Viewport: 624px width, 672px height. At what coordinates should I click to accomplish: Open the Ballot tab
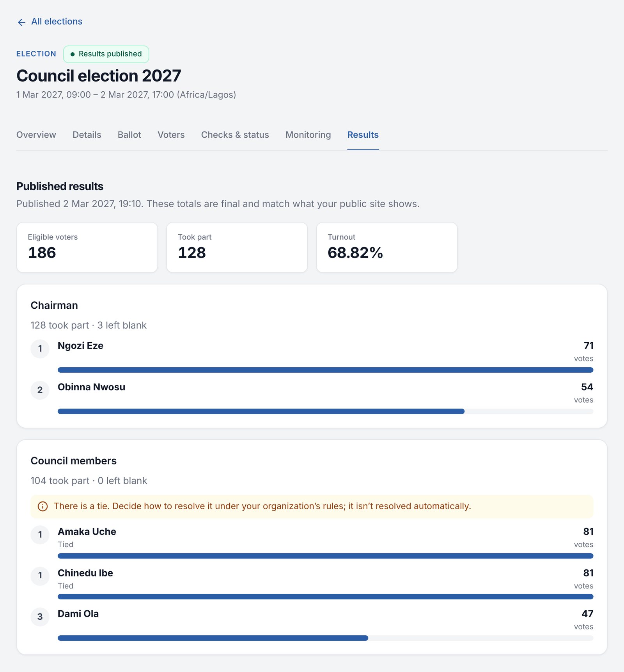(x=129, y=135)
